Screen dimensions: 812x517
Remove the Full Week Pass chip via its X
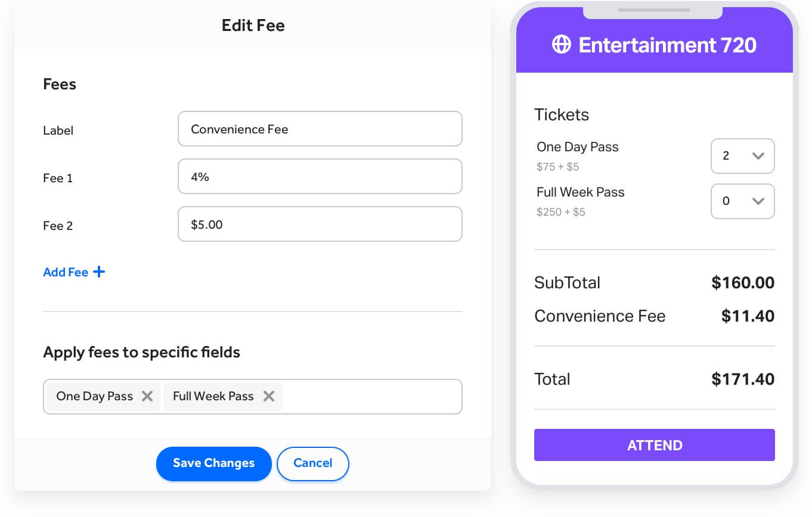coord(268,396)
